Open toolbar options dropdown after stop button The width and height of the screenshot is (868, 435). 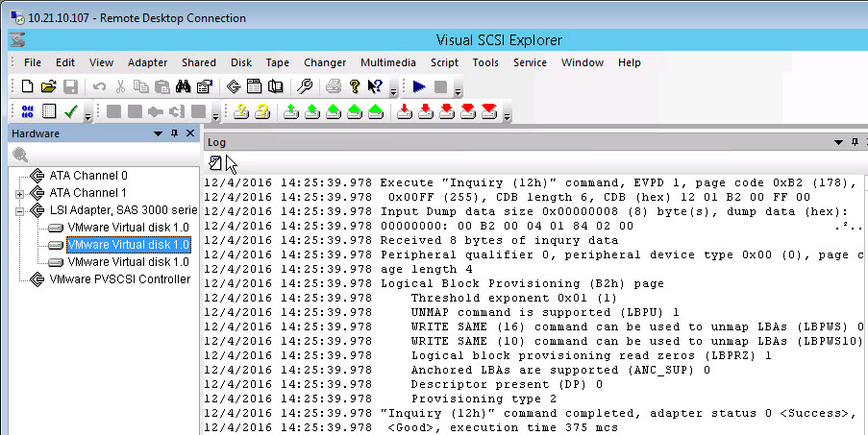458,92
